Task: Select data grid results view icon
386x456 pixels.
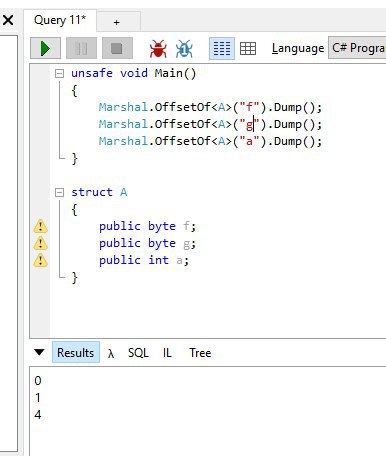Action: click(248, 49)
